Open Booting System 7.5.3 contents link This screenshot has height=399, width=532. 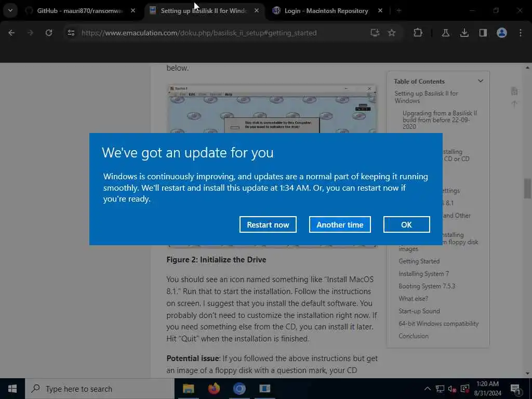(x=427, y=286)
